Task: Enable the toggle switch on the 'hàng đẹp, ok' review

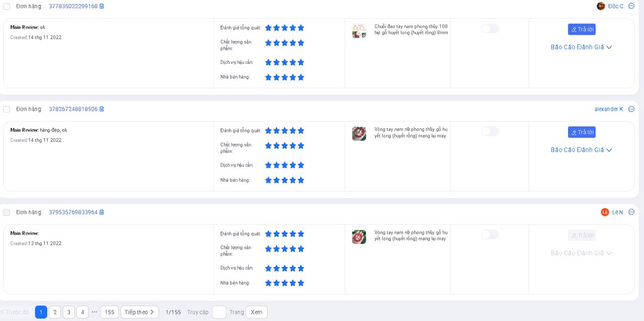Action: pyautogui.click(x=490, y=131)
